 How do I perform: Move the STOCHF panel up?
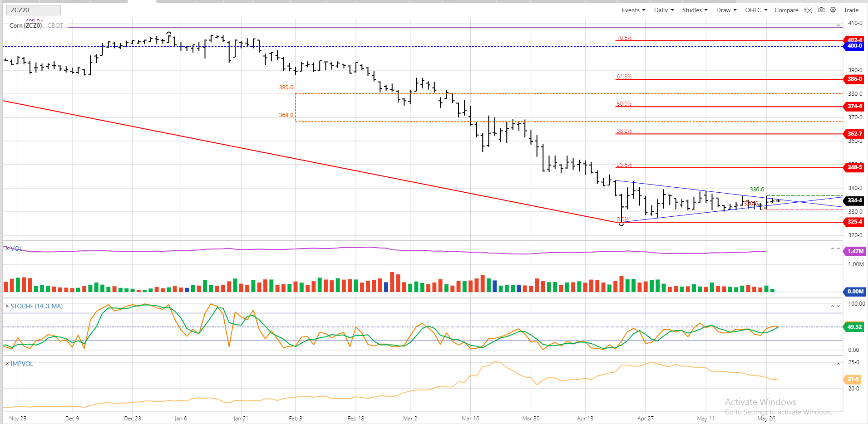tap(833, 306)
